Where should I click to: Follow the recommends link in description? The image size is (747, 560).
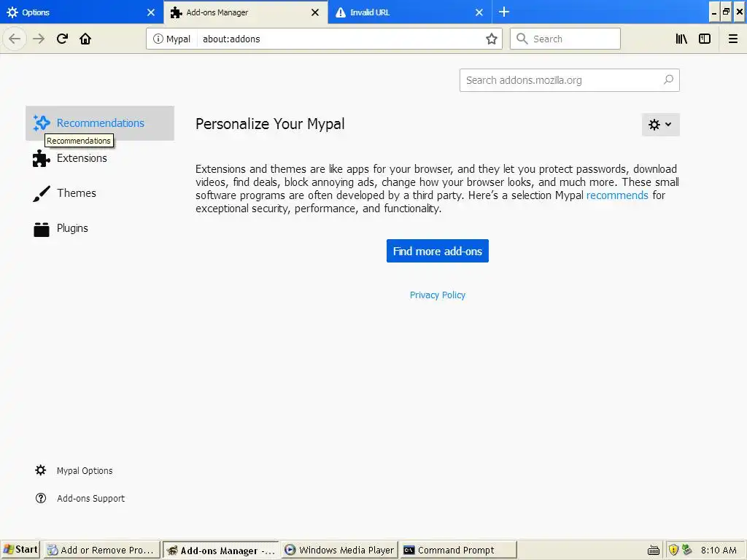click(617, 195)
